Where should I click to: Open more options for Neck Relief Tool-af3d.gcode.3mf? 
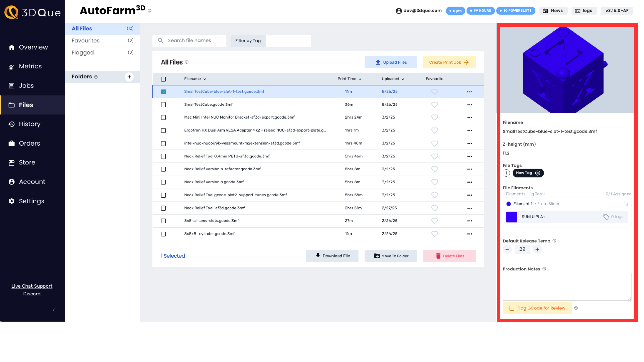[x=470, y=208]
